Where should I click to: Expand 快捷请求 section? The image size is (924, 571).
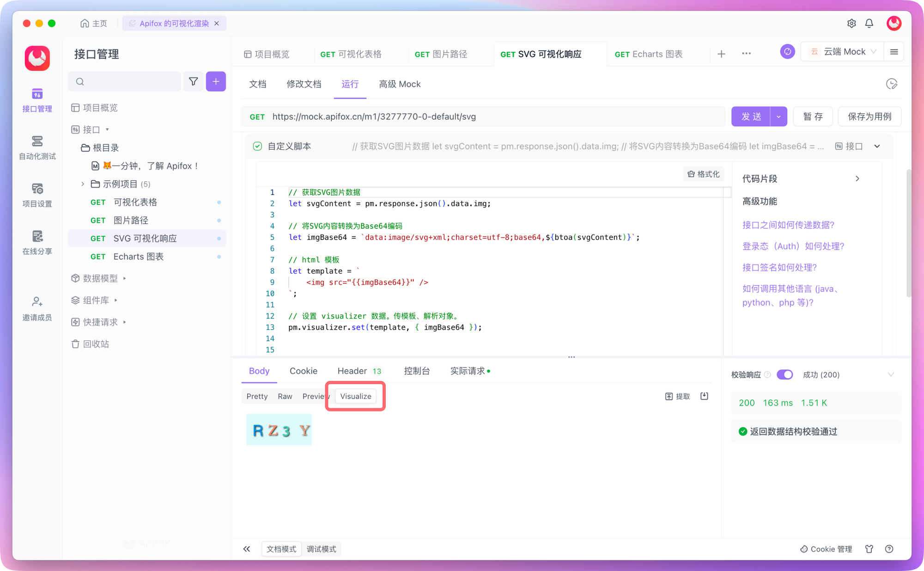(125, 322)
